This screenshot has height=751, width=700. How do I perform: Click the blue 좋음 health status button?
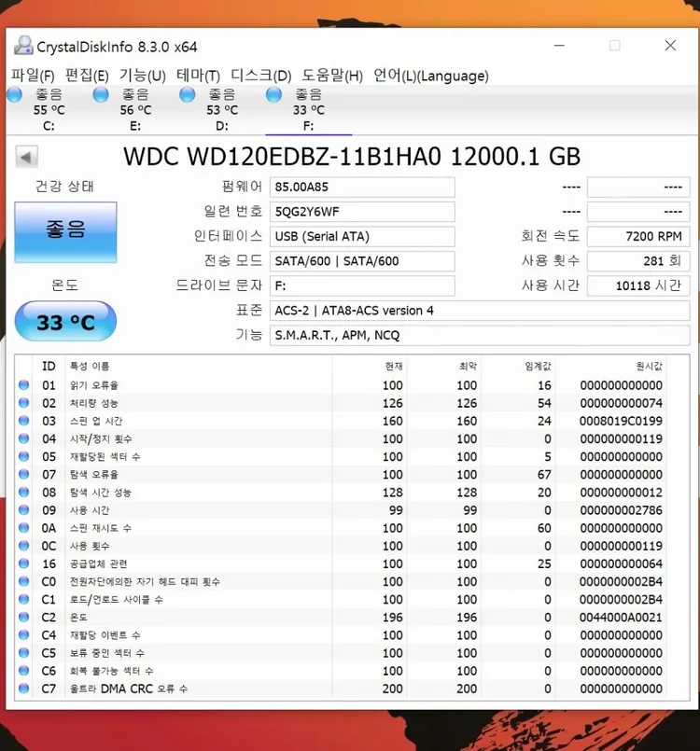click(65, 232)
